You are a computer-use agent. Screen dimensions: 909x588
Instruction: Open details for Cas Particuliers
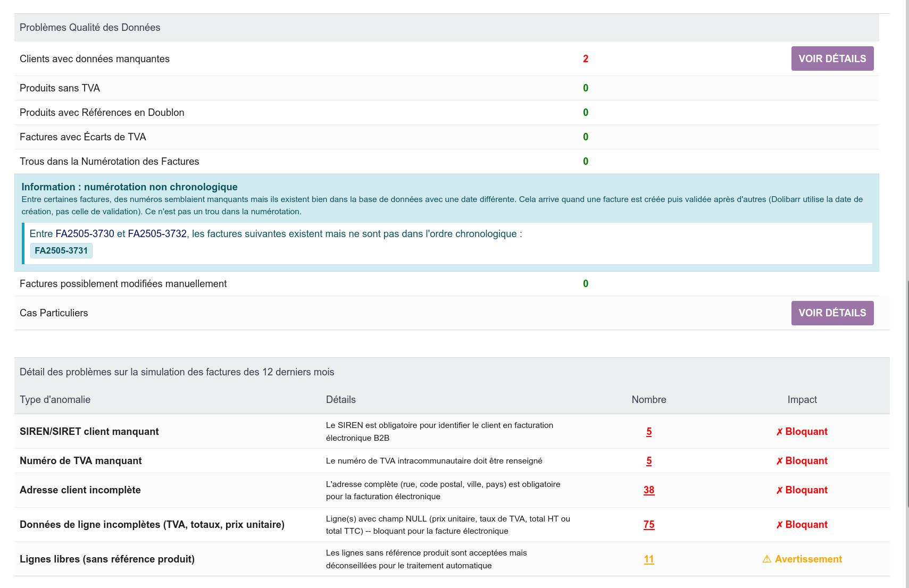pyautogui.click(x=832, y=313)
